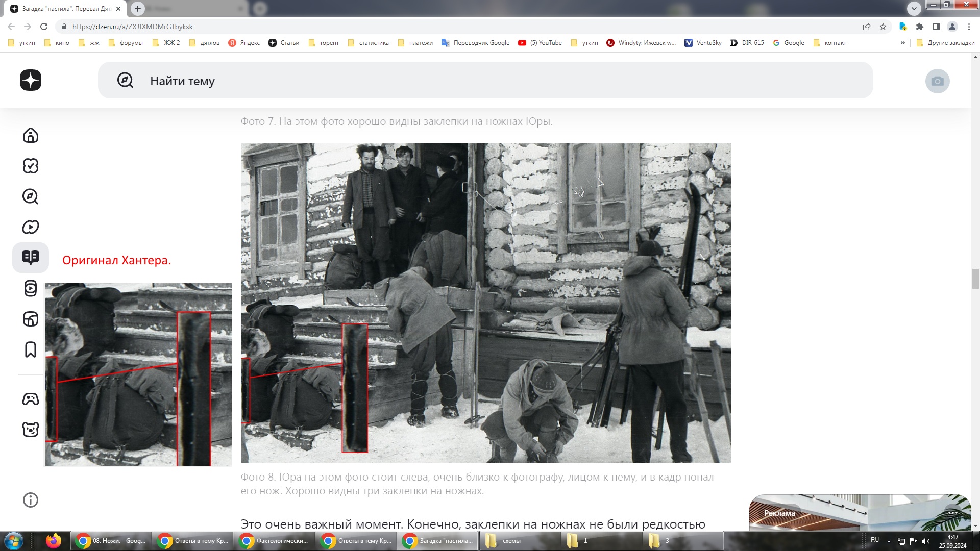Switch to the 'Фактологически...' taskbar window
Image resolution: width=980 pixels, height=551 pixels.
pyautogui.click(x=275, y=541)
